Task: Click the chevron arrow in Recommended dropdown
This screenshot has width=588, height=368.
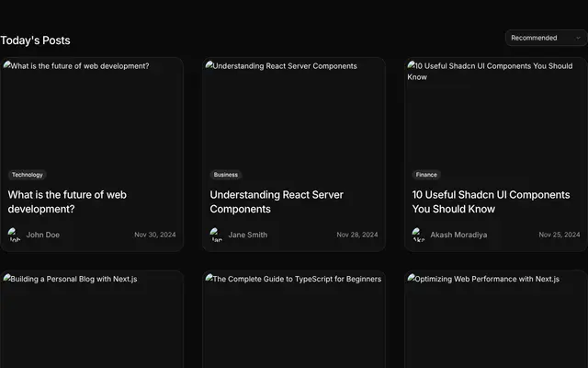Action: (x=578, y=38)
